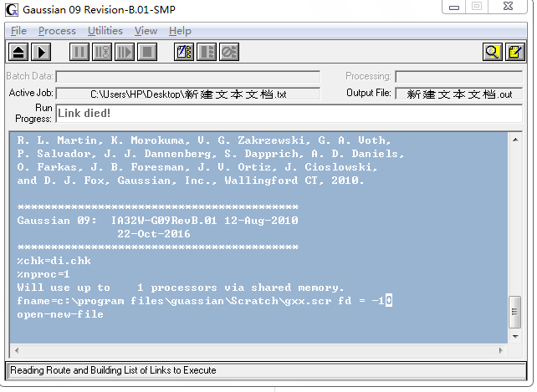The image size is (537, 392).
Task: Click the 'Will use up to 1 processors' line
Action: tap(180, 288)
